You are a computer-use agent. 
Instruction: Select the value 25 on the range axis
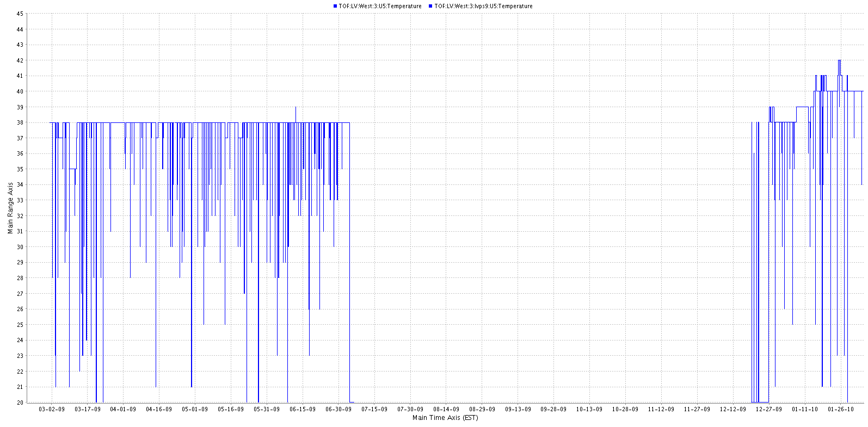pyautogui.click(x=20, y=325)
